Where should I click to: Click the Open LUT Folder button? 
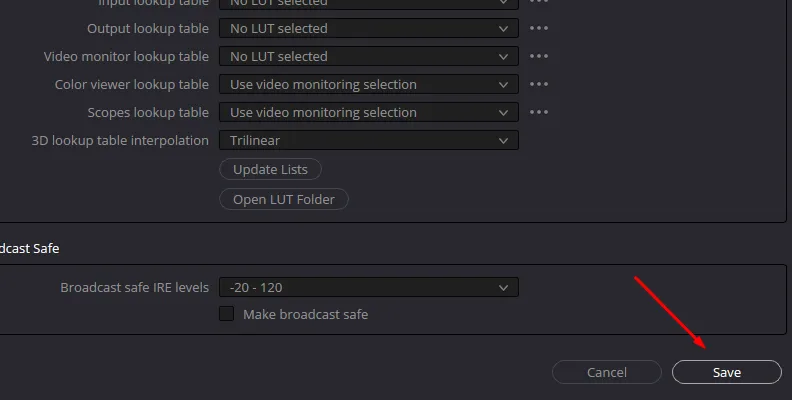[284, 199]
